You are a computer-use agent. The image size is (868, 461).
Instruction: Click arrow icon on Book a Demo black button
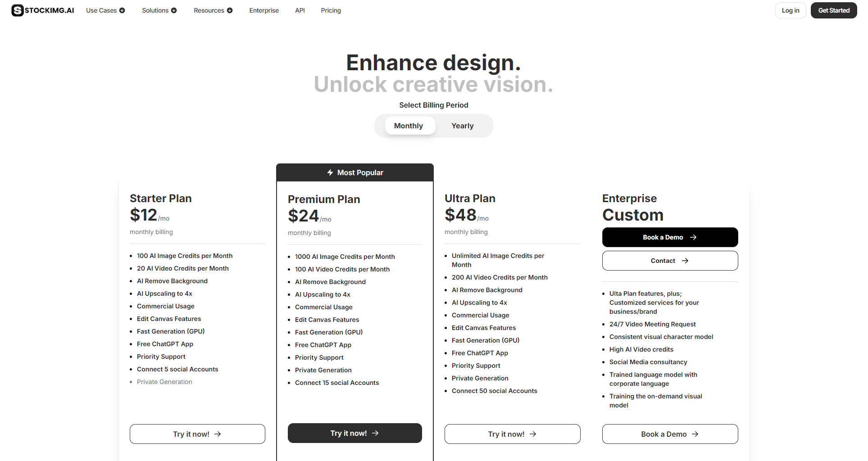(x=693, y=237)
